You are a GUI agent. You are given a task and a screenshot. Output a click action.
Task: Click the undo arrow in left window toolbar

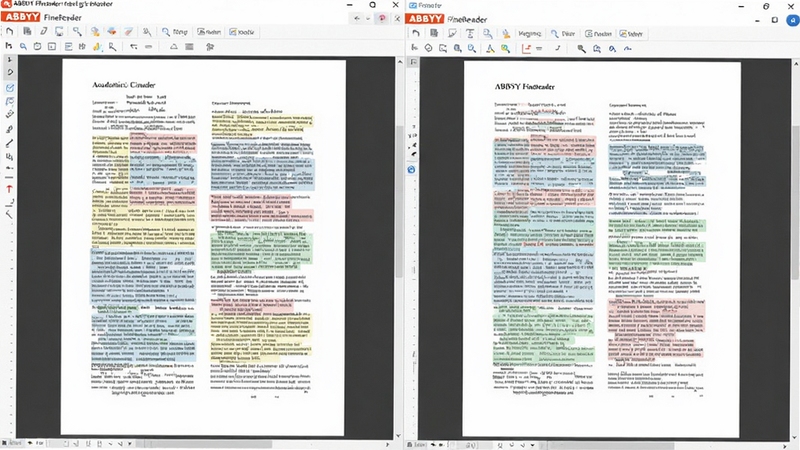coord(9,32)
